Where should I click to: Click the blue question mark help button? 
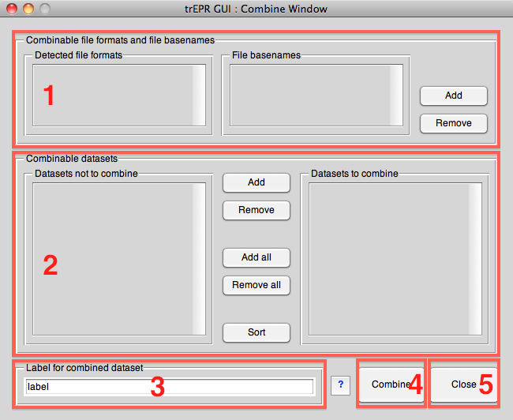coord(339,385)
